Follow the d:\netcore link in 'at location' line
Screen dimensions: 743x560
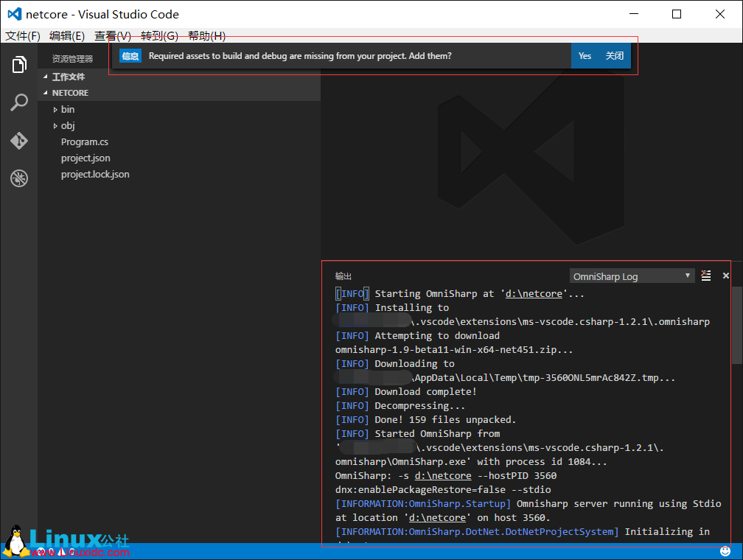pyautogui.click(x=437, y=518)
